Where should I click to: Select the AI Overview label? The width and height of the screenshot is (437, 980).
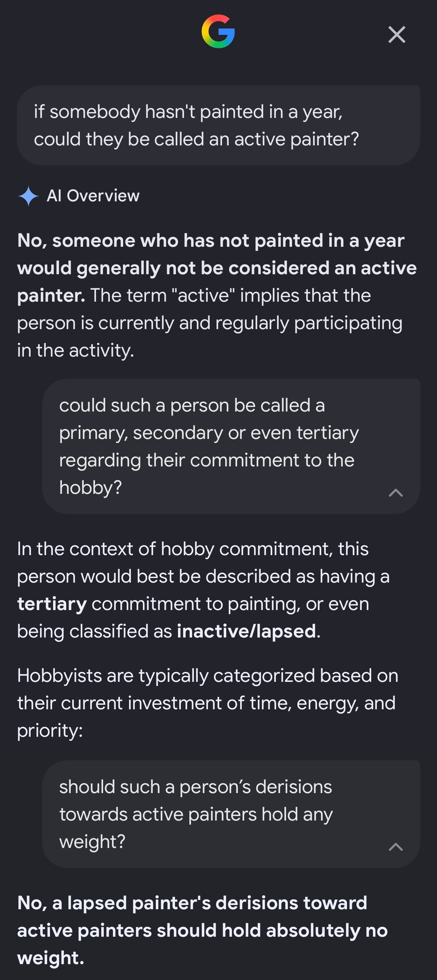point(93,196)
